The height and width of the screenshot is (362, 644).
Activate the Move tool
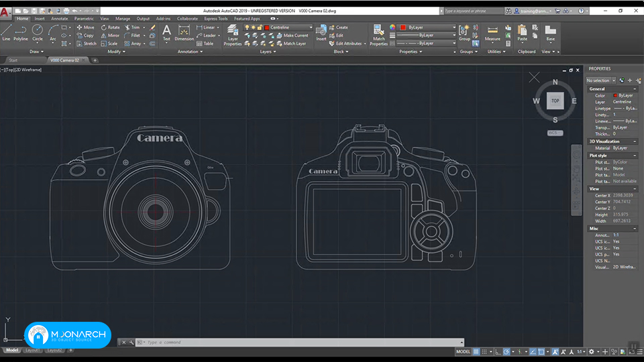(85, 27)
